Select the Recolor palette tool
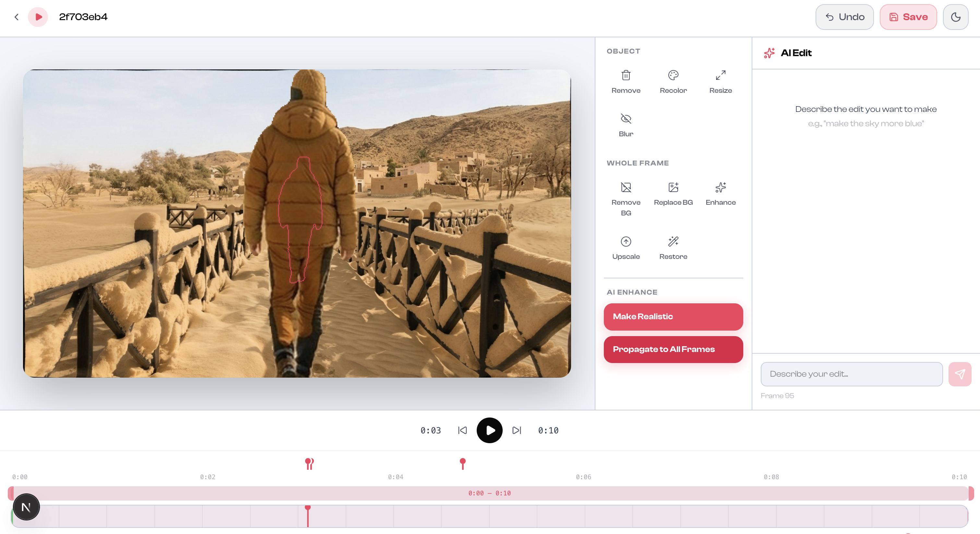Viewport: 980px width, 534px height. coord(673,75)
